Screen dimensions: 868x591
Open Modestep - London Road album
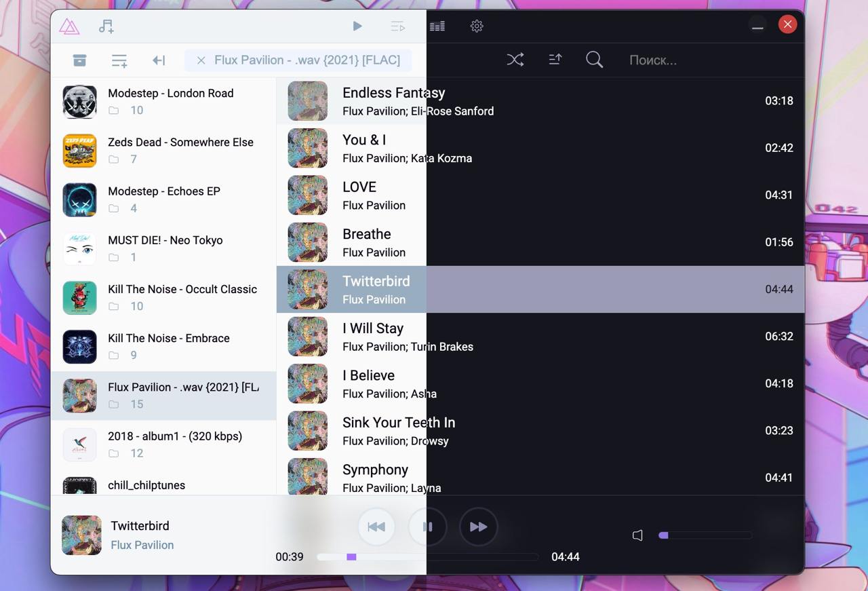tap(163, 102)
